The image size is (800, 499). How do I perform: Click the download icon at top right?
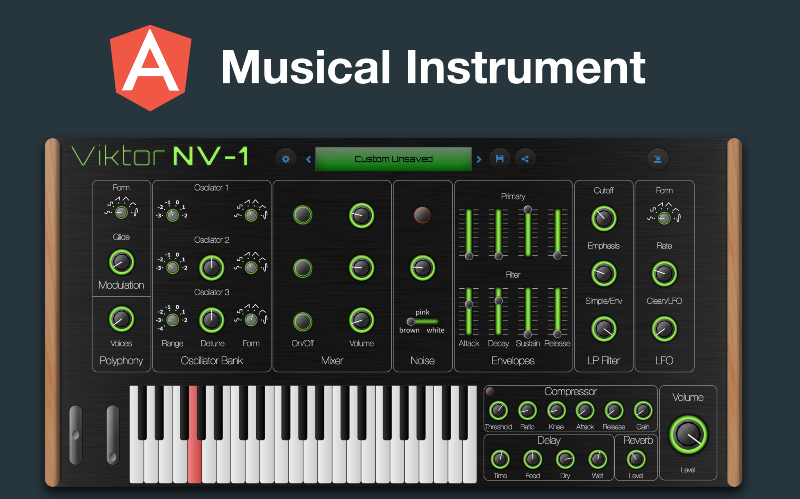point(658,159)
